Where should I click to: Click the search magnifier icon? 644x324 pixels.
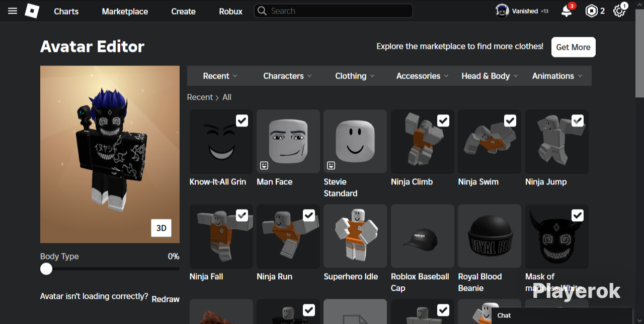pos(262,11)
